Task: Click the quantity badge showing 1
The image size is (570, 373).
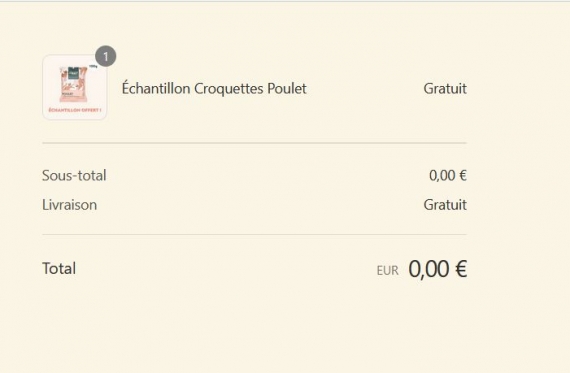Action: pos(106,56)
